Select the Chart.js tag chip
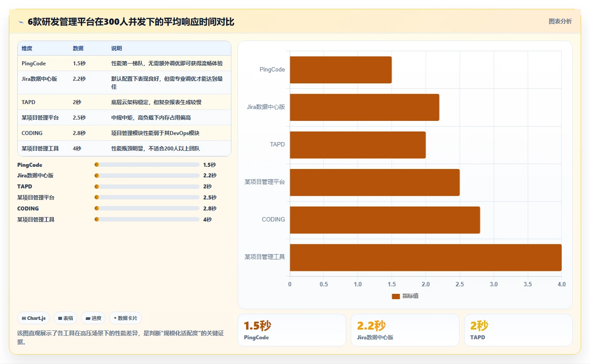The image size is (590, 364). click(x=34, y=318)
